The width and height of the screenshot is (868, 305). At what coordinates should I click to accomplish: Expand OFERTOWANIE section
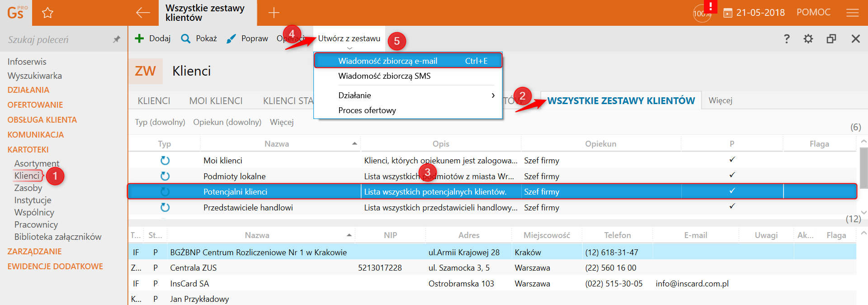point(35,105)
